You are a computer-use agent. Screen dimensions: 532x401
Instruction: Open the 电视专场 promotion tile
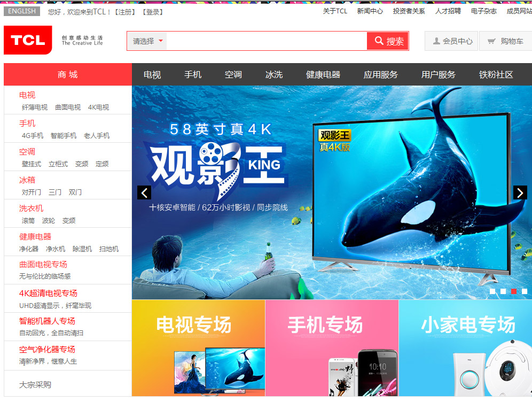pos(199,348)
